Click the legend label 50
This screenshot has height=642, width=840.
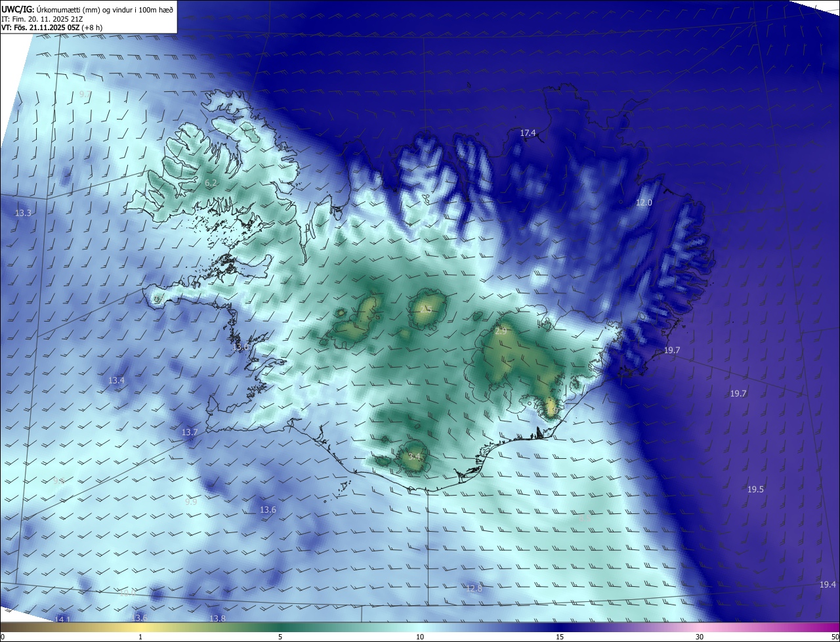click(835, 637)
